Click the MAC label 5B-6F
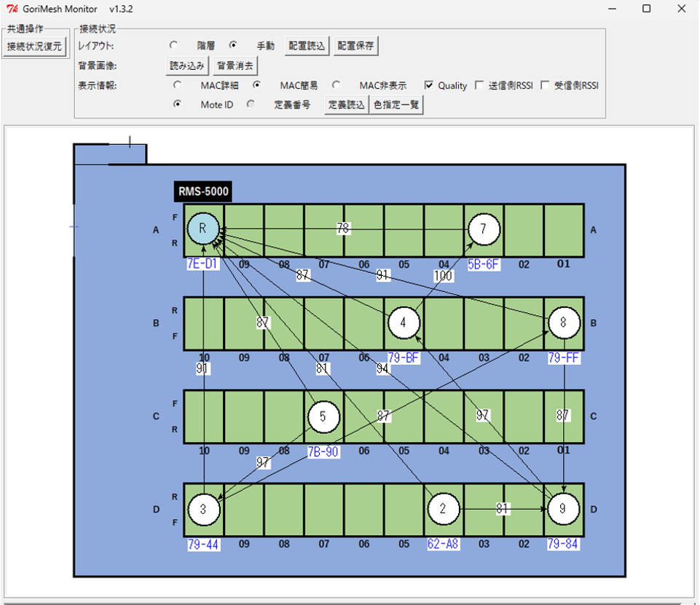The width and height of the screenshot is (700, 605). point(484,264)
